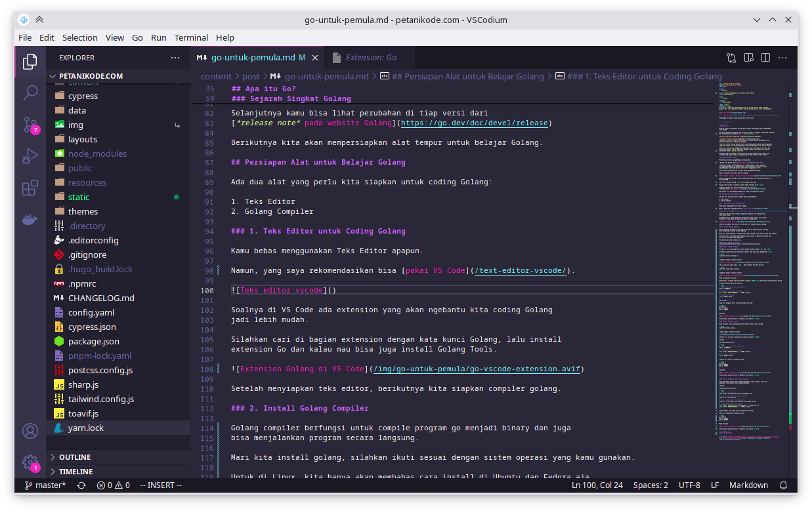Expand the OUTLINE section
Screen dimensions: 812x511
point(118,457)
